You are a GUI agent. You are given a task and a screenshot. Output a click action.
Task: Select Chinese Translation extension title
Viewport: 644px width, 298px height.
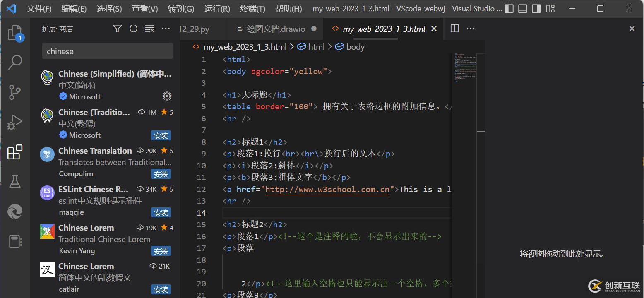tap(95, 151)
